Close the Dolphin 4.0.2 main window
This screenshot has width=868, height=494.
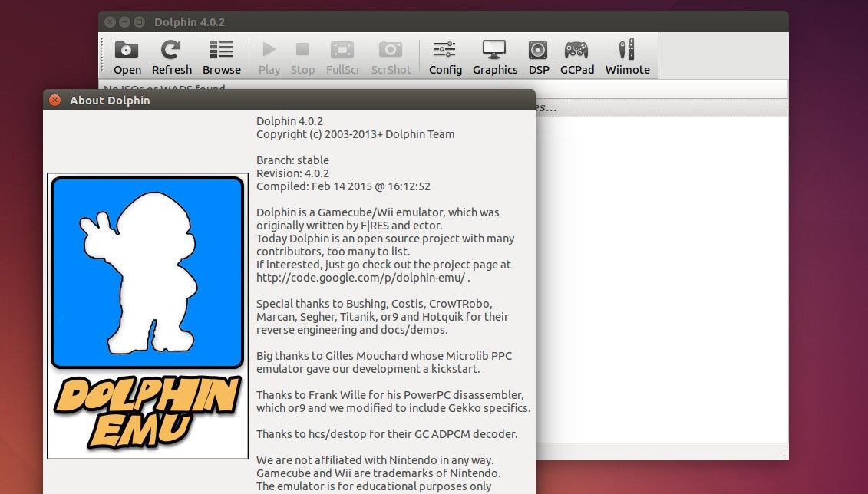pos(111,22)
